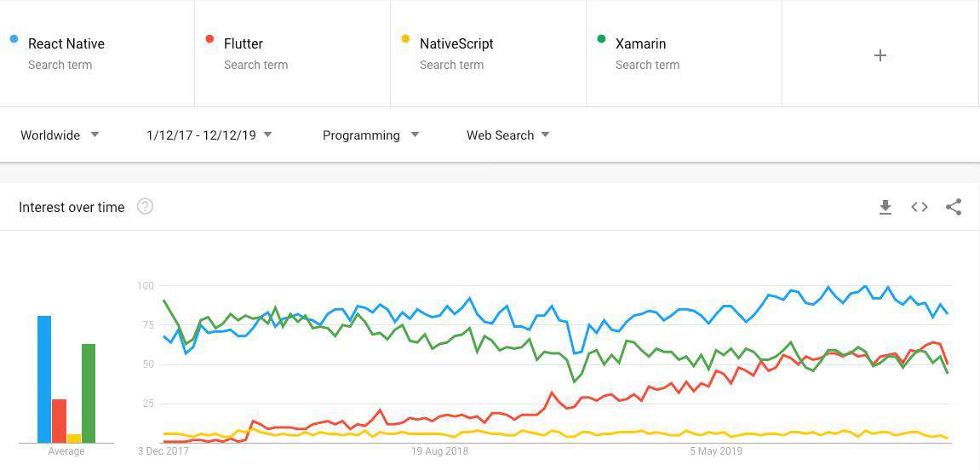980x470 pixels.
Task: Select the Xamarin search term box
Action: 684,53
